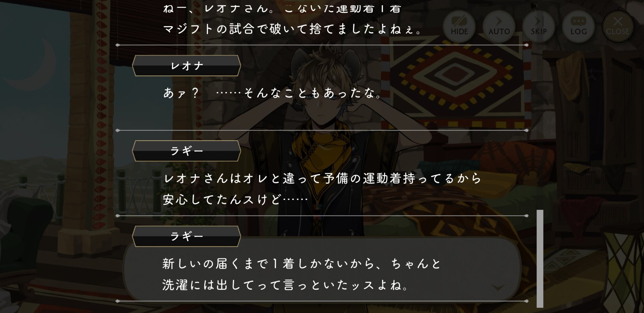Click the line starting レオナさんはオレと違って
Screen dimensions: 644x313
[322, 178]
